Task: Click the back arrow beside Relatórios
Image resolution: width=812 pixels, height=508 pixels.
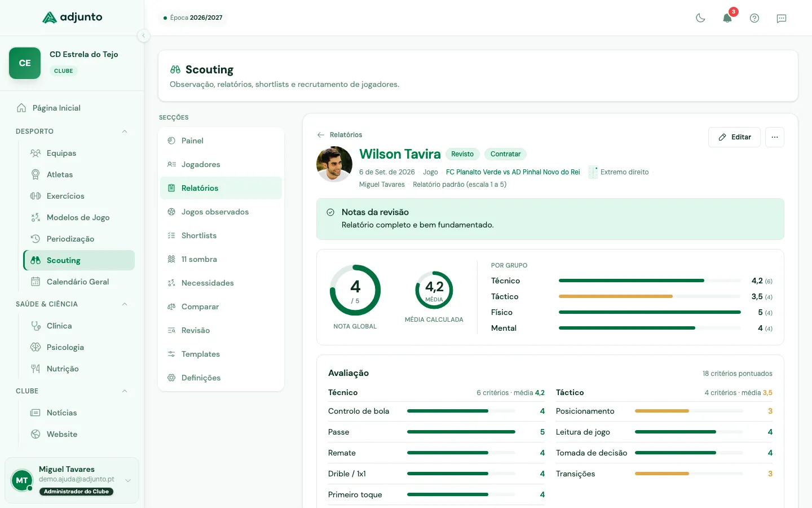Action: pos(321,135)
